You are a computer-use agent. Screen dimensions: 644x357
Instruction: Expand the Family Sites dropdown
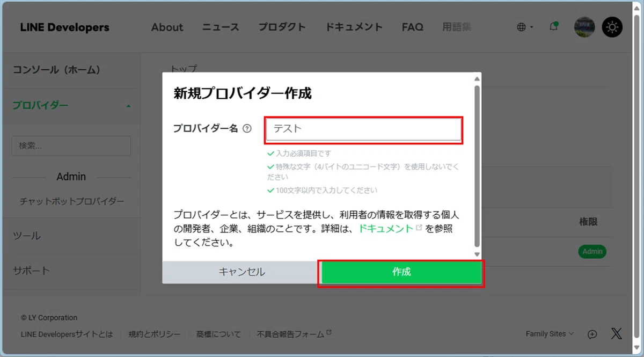click(550, 334)
